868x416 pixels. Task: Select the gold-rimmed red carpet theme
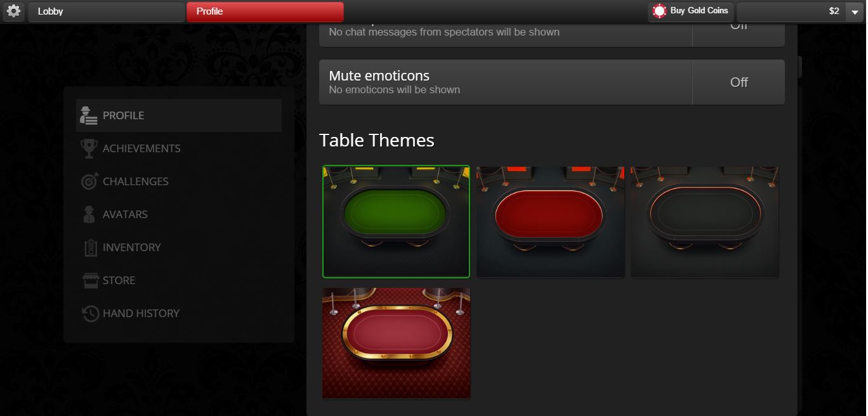click(396, 343)
